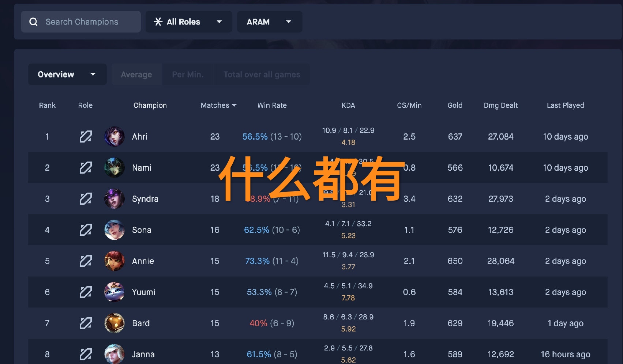Select the Average view button
Screen dimensions: 623x364
tap(136, 74)
